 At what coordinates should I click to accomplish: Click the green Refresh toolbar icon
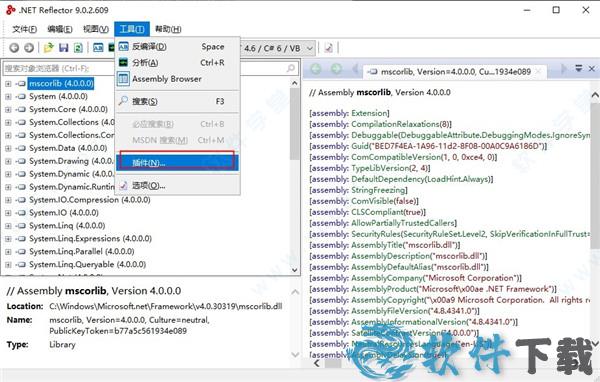coord(78,47)
